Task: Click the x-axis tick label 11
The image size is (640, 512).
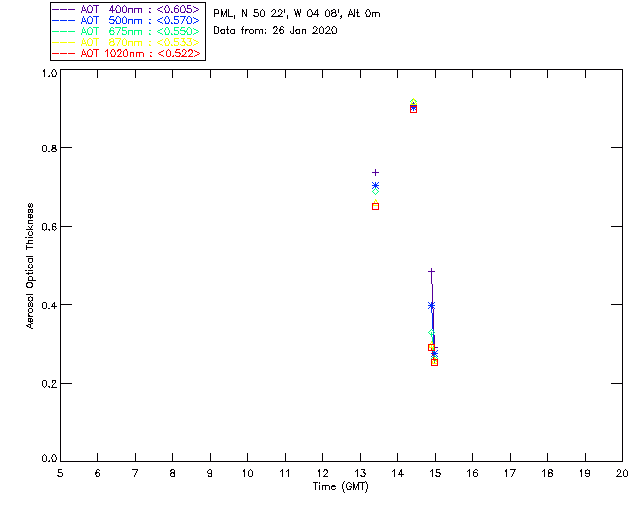Action: [285, 473]
